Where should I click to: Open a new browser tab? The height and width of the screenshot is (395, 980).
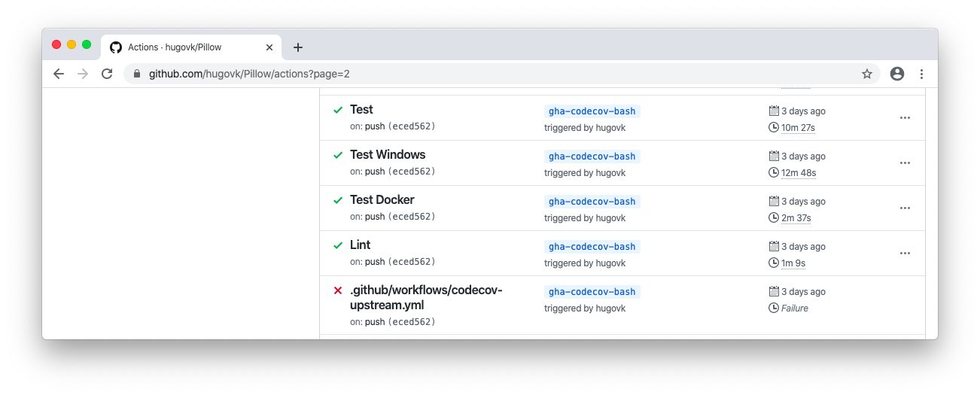298,47
